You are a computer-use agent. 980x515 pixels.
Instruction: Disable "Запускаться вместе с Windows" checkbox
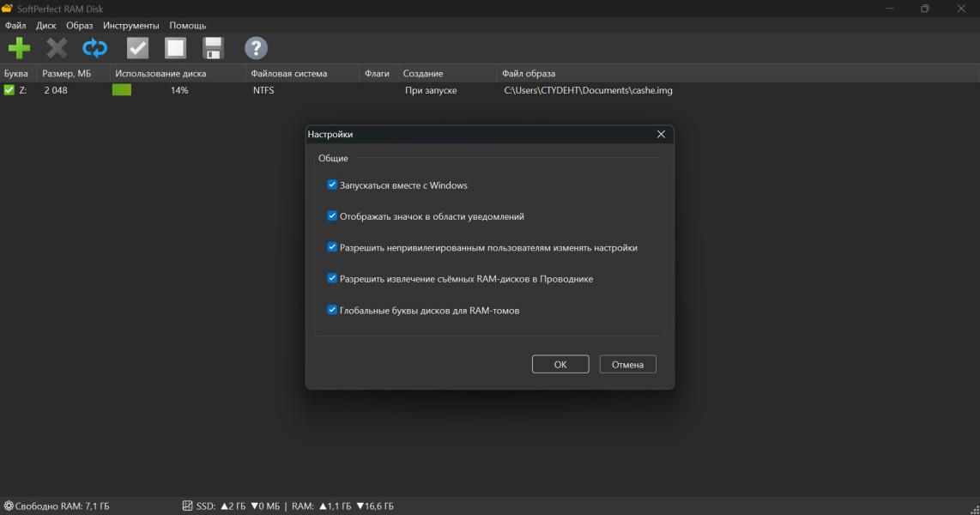tap(332, 185)
